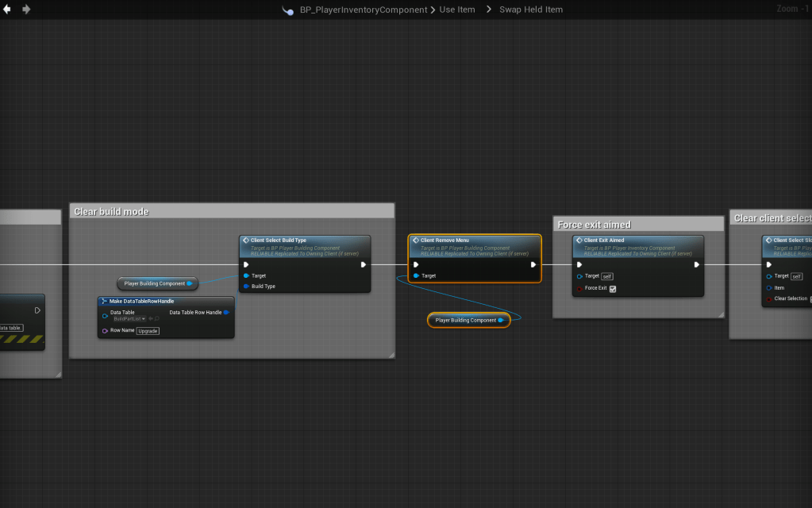Click the BP_PlayerInventoryComponent breadcrumb link
This screenshot has height=508, width=812.
pyautogui.click(x=364, y=10)
